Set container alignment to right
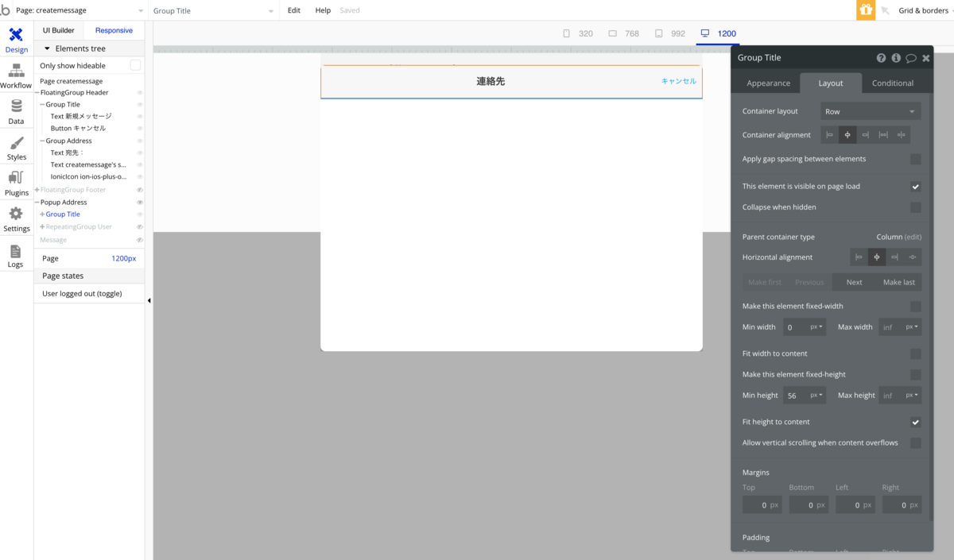The height and width of the screenshot is (560, 954). click(x=865, y=135)
